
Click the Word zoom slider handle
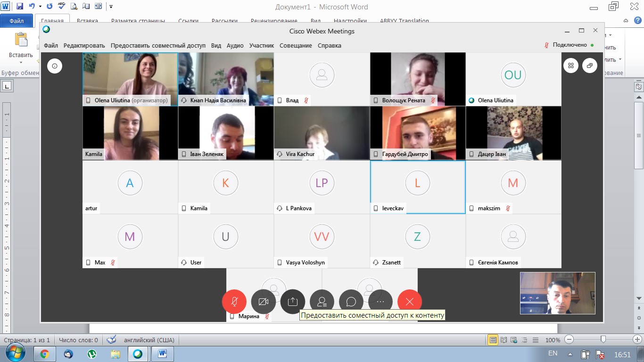(603, 339)
